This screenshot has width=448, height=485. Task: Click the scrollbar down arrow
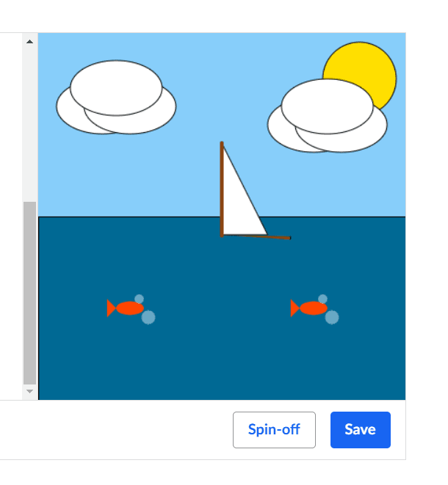point(29,391)
